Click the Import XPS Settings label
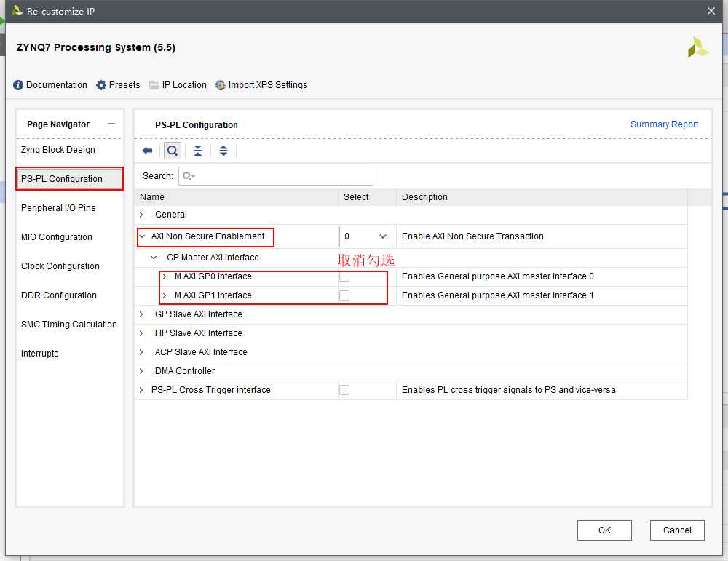 click(268, 85)
